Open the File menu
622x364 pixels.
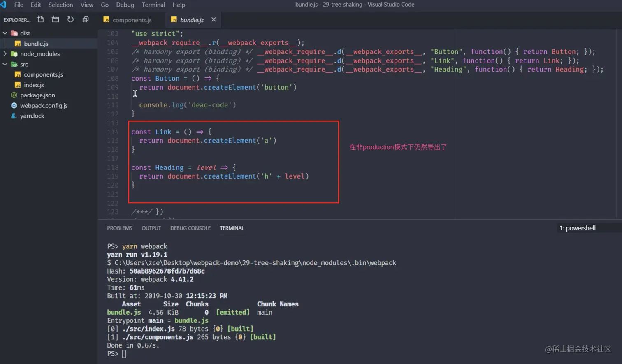[x=19, y=5]
